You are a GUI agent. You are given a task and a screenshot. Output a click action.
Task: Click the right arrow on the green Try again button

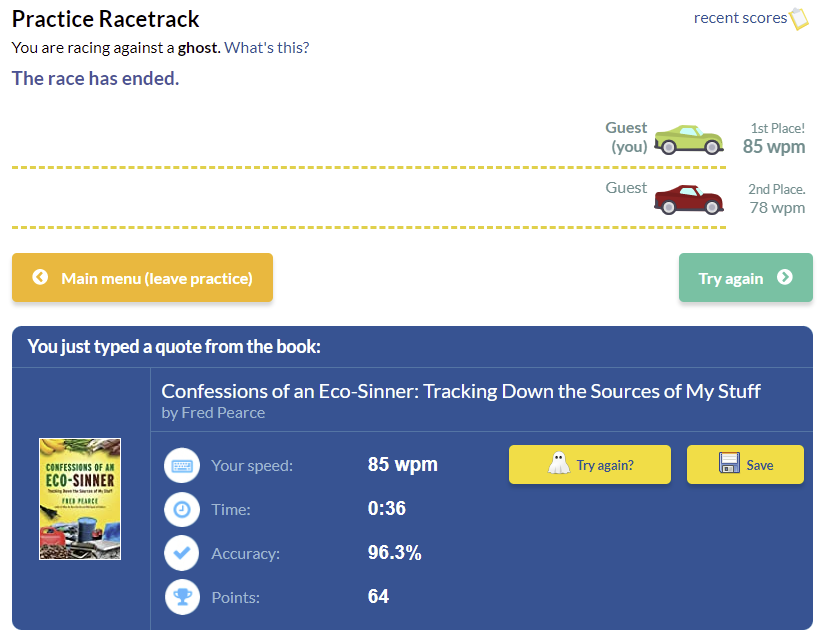(x=785, y=277)
